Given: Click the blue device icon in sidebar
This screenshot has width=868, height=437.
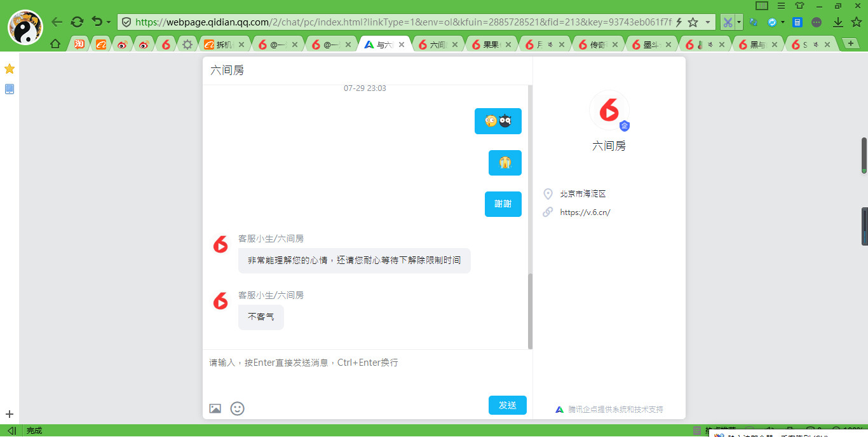Looking at the screenshot, I should click(10, 89).
